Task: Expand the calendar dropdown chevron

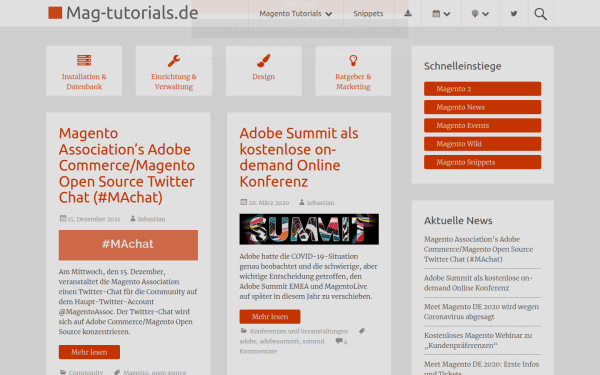Action: click(447, 14)
